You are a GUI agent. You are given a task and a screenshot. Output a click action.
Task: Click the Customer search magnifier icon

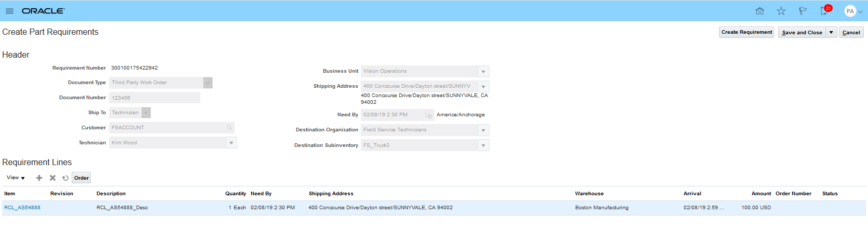(x=229, y=127)
